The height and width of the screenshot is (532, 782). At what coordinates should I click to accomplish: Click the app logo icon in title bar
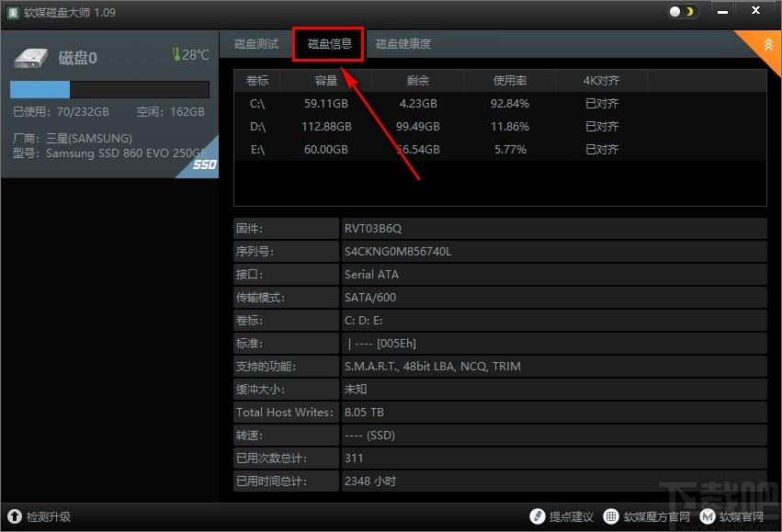tap(12, 12)
